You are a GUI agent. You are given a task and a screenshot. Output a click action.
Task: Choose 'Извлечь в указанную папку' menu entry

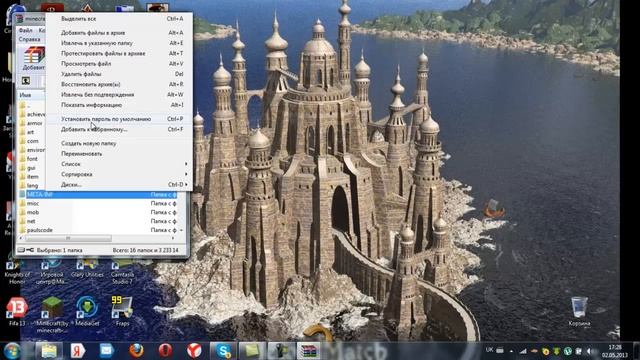click(119, 43)
